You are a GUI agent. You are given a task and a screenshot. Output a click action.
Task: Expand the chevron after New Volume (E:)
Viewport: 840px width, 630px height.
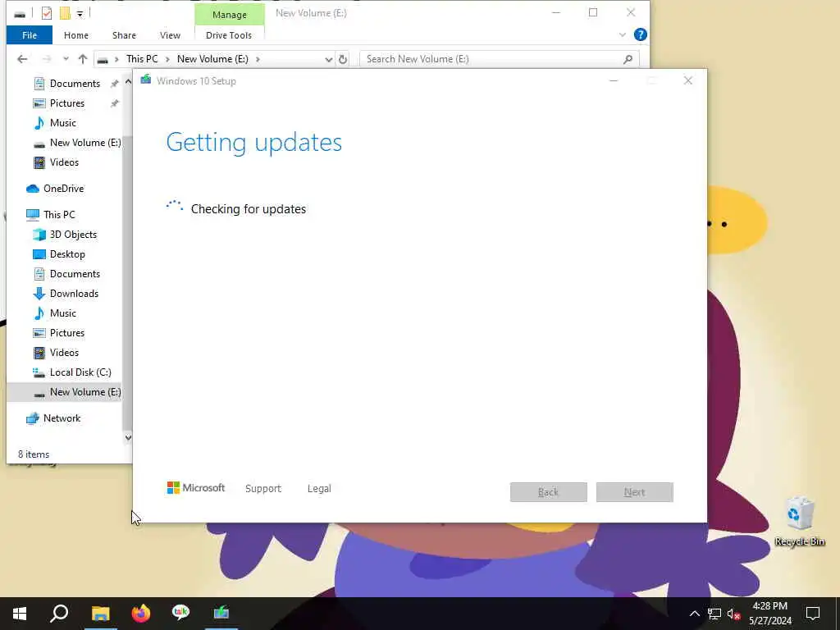click(258, 59)
